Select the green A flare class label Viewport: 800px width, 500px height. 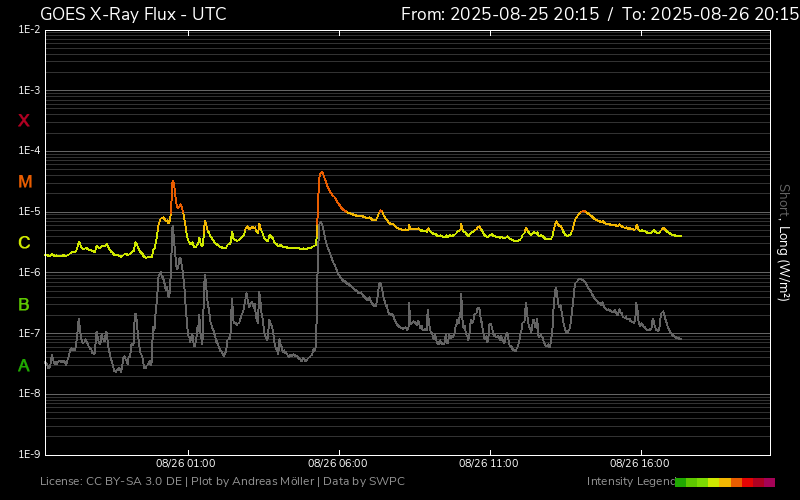24,366
